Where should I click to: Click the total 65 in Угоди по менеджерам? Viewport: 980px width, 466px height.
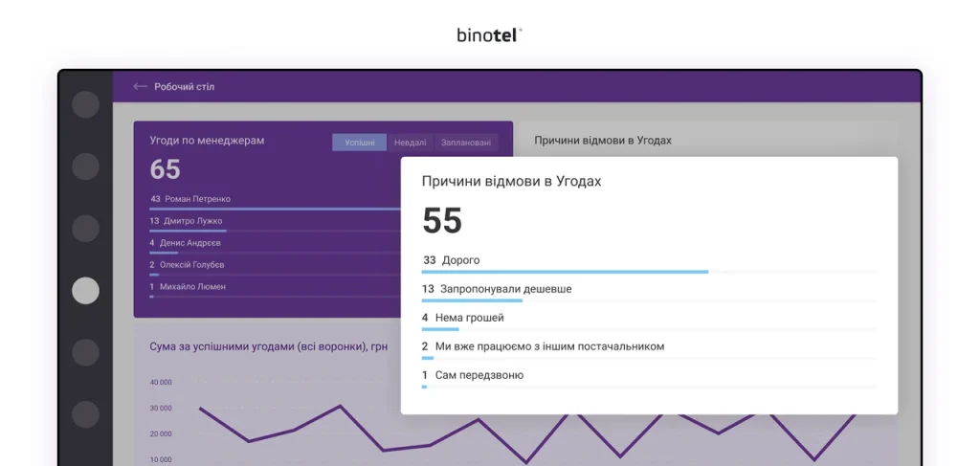point(165,169)
